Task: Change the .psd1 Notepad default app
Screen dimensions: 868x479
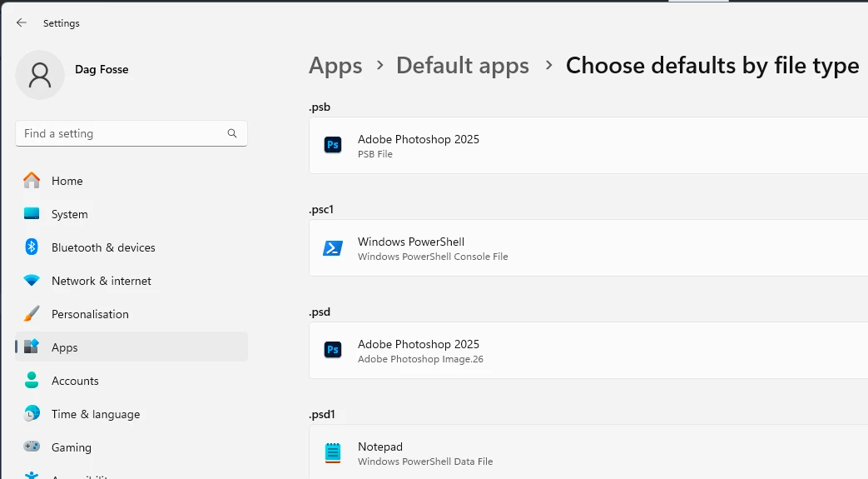Action: (x=588, y=452)
